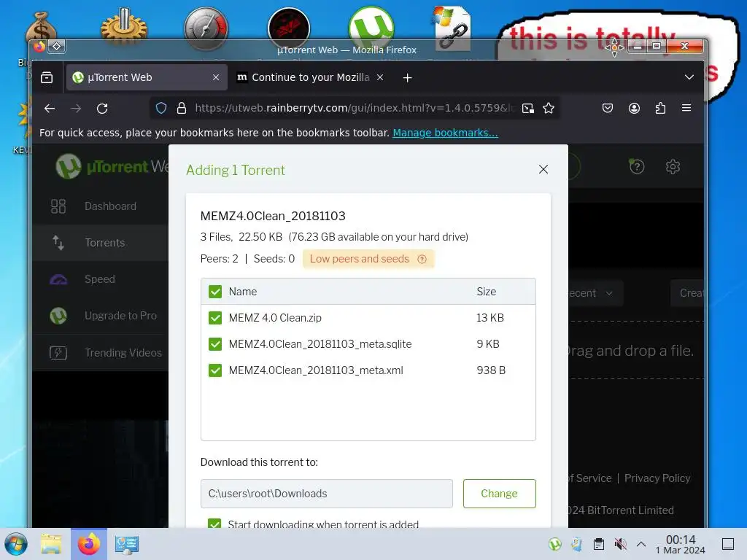Show site security padlock info
This screenshot has width=747, height=560.
(182, 109)
